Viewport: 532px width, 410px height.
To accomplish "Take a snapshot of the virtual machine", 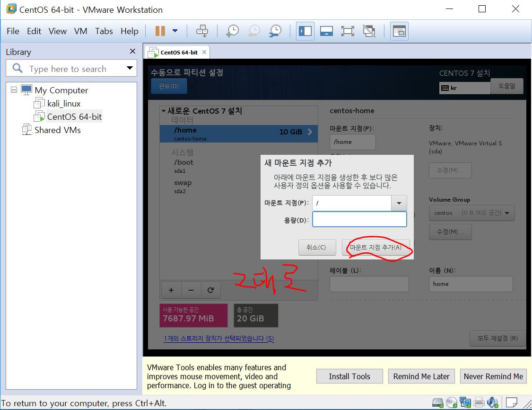I will [232, 31].
